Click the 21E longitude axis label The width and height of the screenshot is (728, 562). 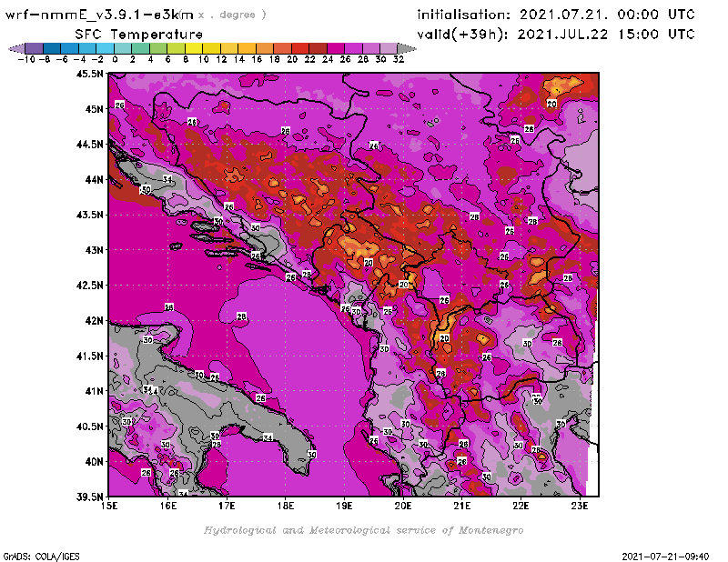(x=462, y=506)
